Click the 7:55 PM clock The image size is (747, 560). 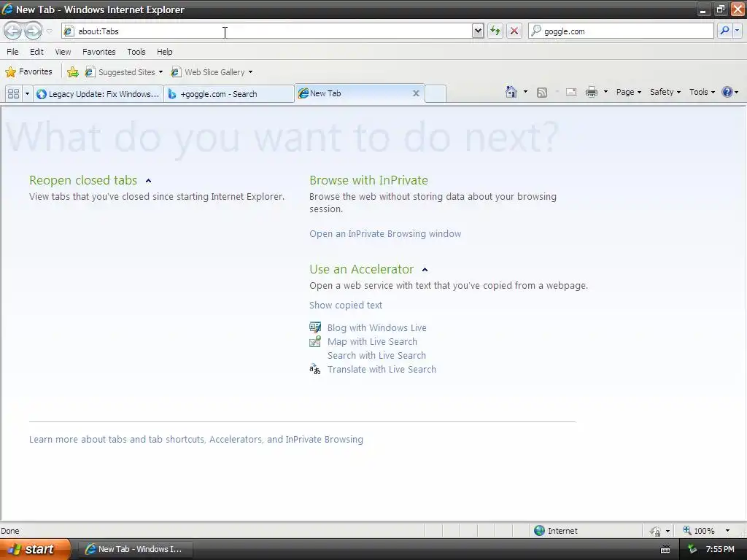pyautogui.click(x=720, y=549)
